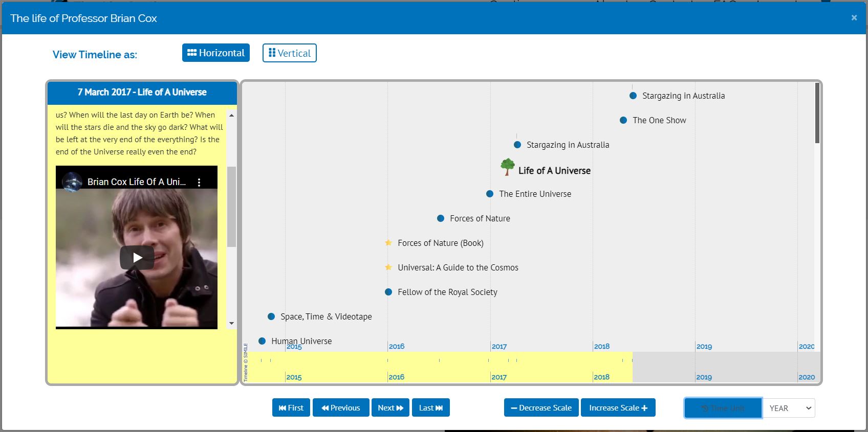
Task: Switch timeline view to Horizontal
Action: [x=216, y=53]
